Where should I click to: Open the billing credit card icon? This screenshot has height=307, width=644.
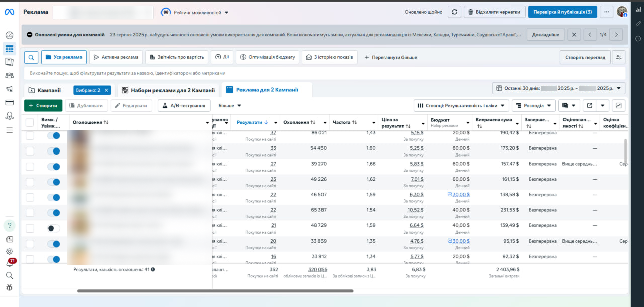9,102
